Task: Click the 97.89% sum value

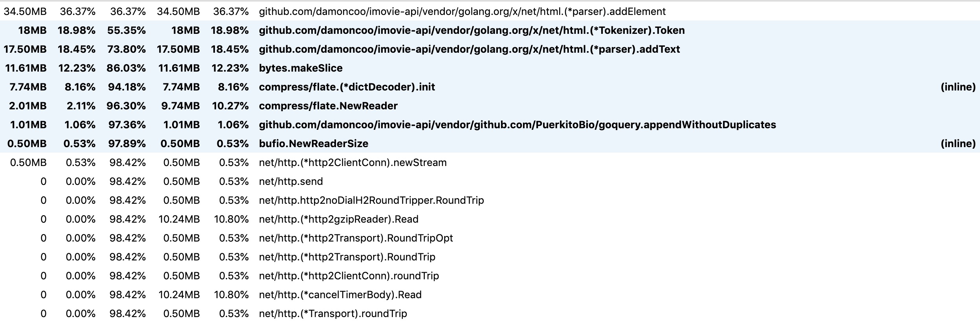Action: coord(127,144)
